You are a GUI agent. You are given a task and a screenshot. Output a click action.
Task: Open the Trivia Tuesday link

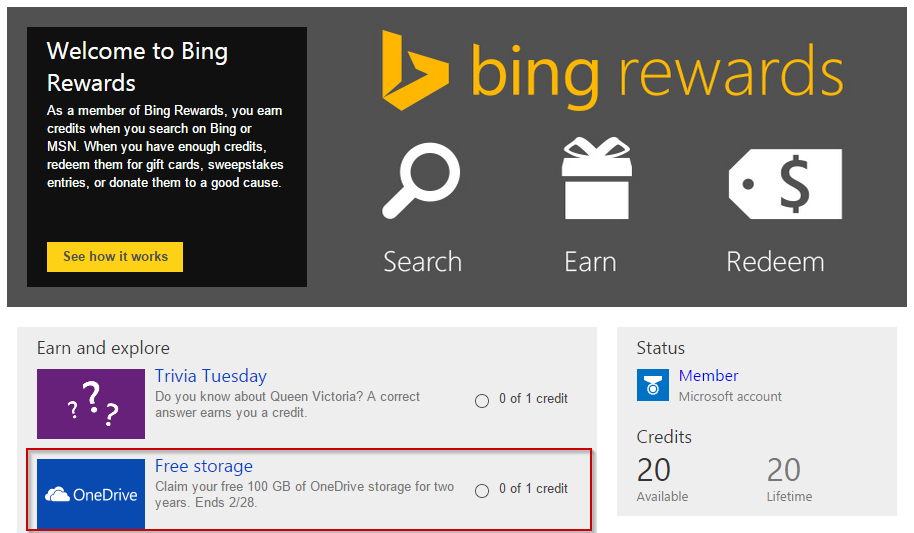coord(210,376)
